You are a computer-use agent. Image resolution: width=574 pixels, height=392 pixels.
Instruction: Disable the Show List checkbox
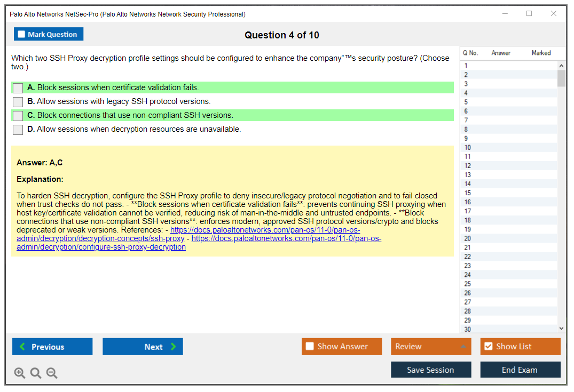tap(488, 347)
